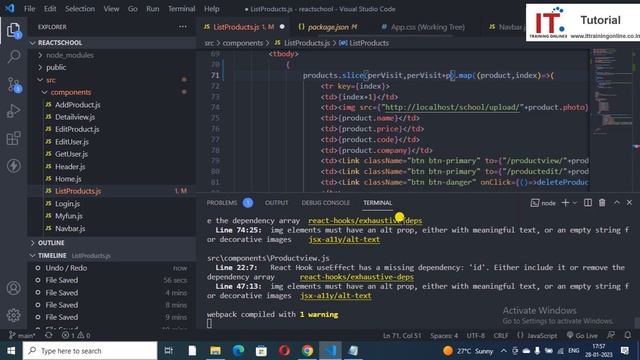Open Microsoft Edge from taskbar
Screen dimensions: 640x360
pyautogui.click(x=238, y=351)
